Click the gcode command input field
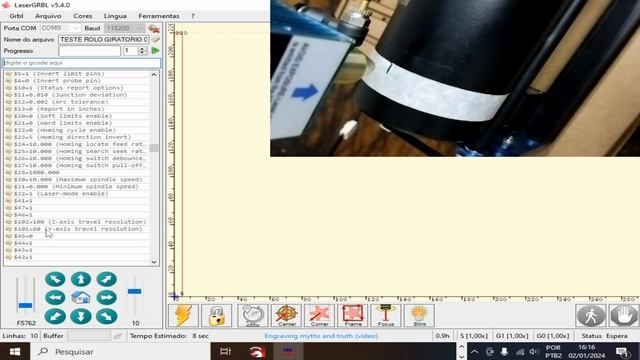Screen dimensions: 640x360 click(82, 63)
